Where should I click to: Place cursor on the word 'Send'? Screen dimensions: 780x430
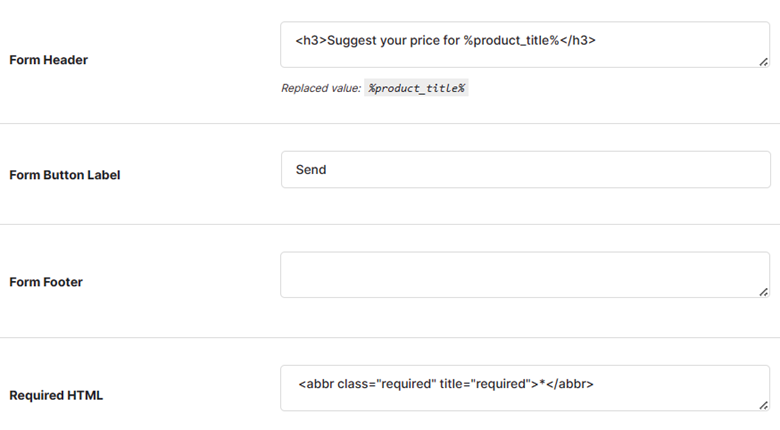(311, 170)
